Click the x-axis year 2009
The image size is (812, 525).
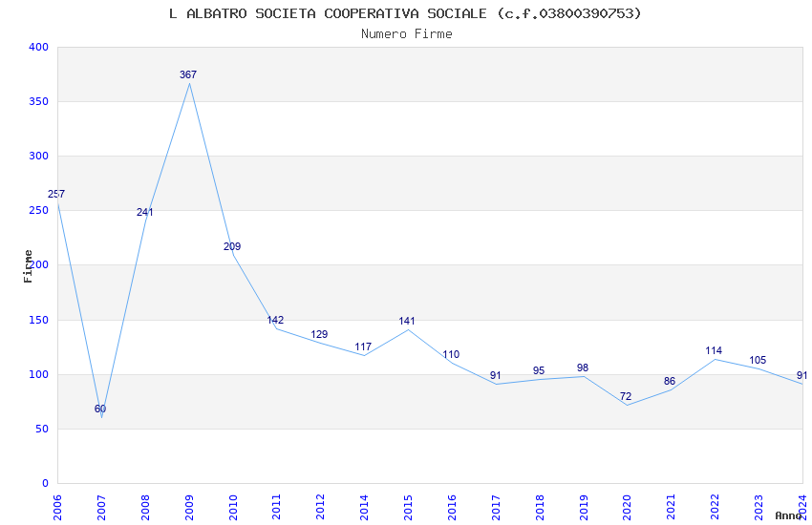pos(189,507)
